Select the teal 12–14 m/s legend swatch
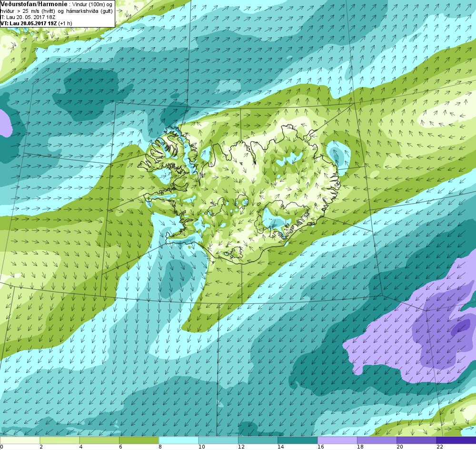This screenshot has height=450, width=476. point(258,440)
